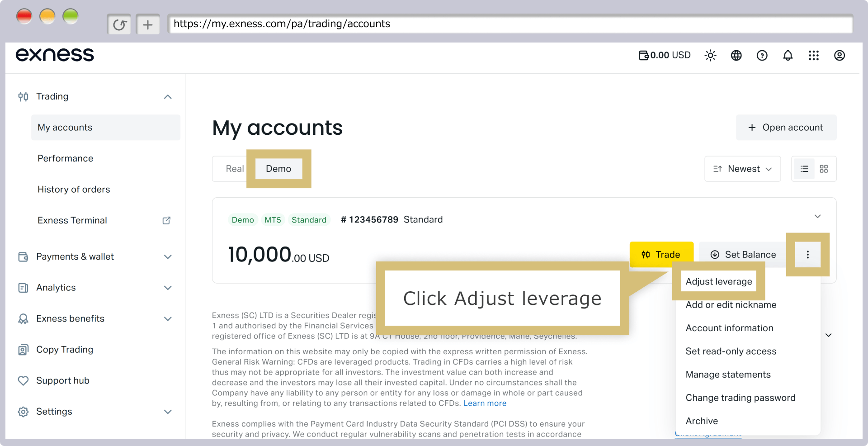Open the Newest sort dropdown
Viewport: 868px width, 446px height.
pyautogui.click(x=742, y=169)
